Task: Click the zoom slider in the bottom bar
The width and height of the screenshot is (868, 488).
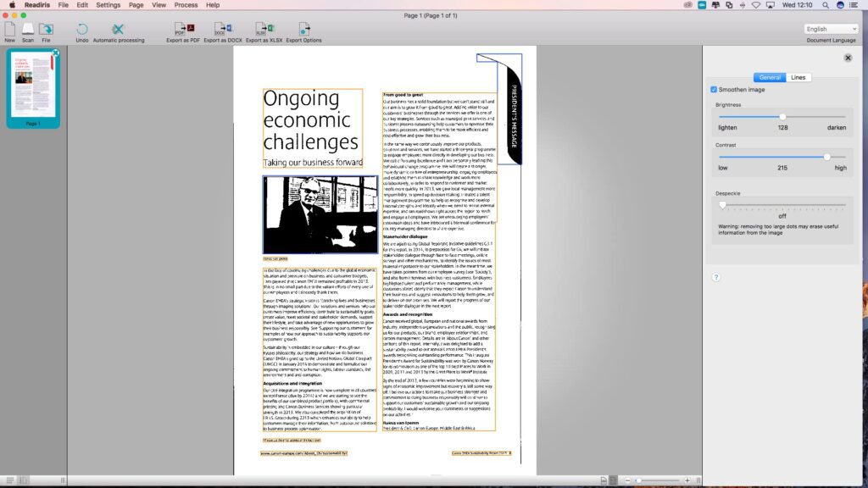Action: pyautogui.click(x=658, y=480)
